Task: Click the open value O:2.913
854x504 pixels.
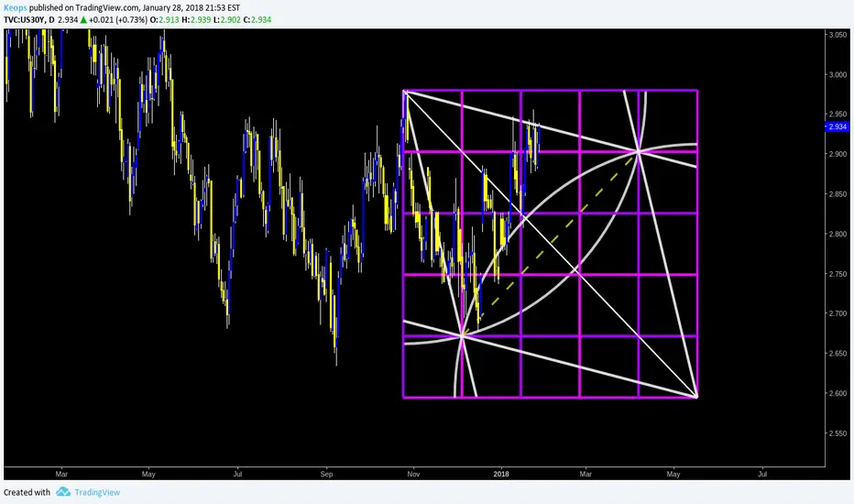Action: click(x=165, y=19)
